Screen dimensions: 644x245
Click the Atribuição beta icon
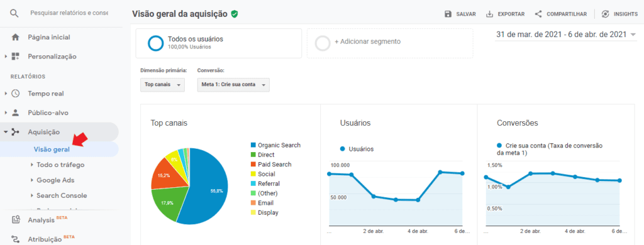(x=16, y=239)
